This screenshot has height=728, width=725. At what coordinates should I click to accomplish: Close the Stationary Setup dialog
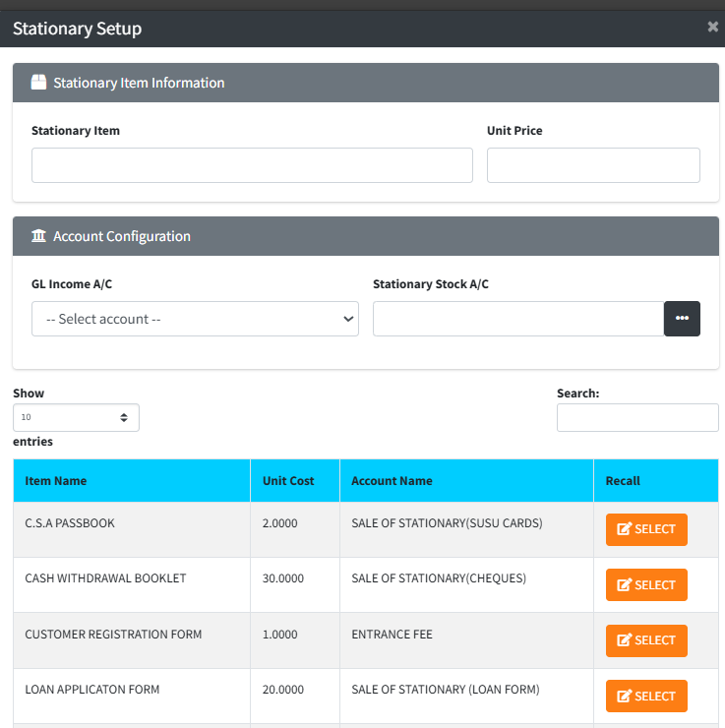click(x=712, y=28)
